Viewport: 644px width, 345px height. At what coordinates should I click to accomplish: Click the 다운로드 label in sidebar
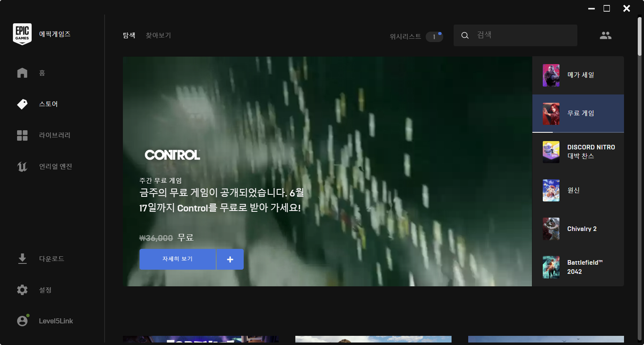tap(52, 259)
